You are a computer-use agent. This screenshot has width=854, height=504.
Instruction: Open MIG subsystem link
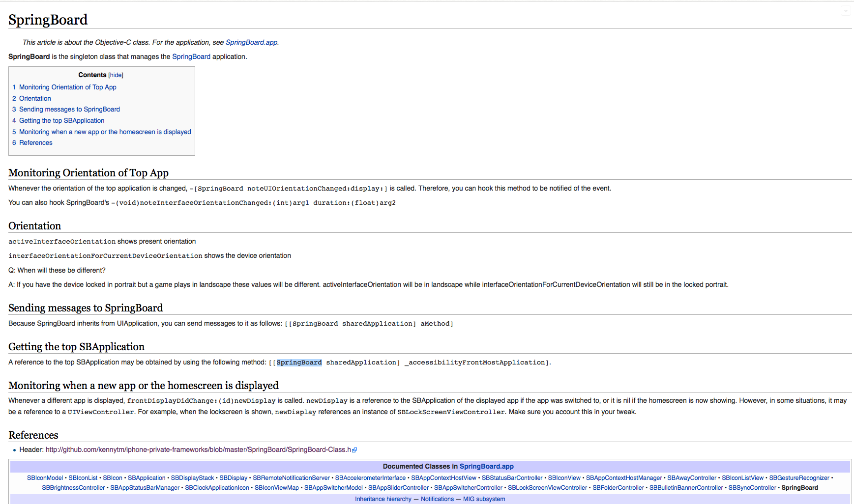click(484, 499)
